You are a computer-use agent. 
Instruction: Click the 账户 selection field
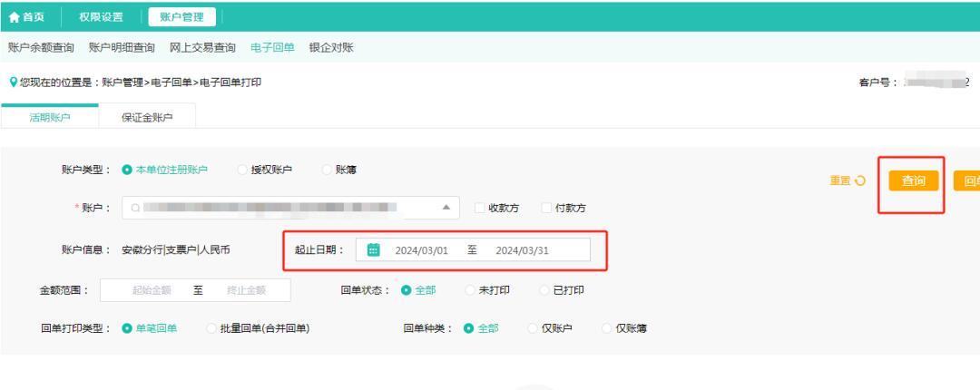290,208
